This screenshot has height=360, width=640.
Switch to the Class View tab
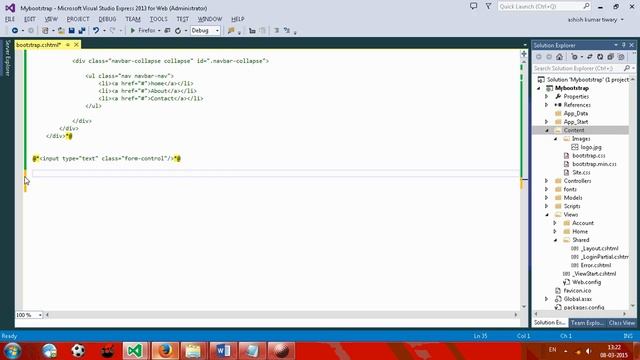coord(621,323)
